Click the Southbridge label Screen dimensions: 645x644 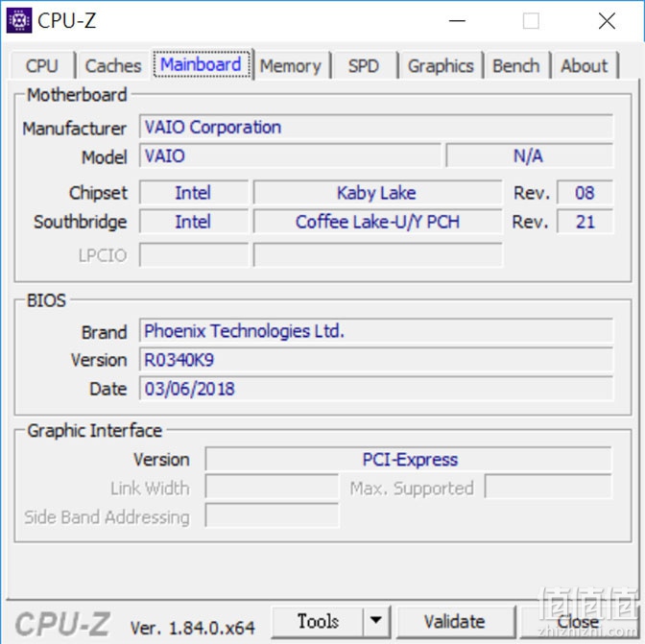81,222
